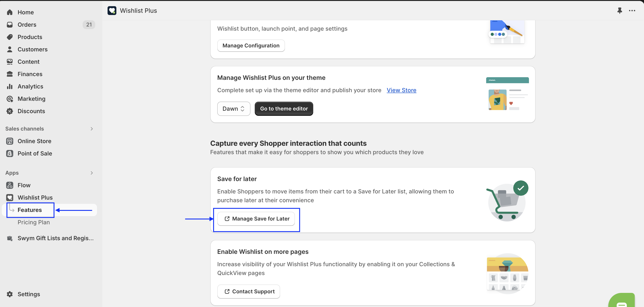644x307 pixels.
Task: Click the Wishlist Plus heart logo icon
Action: 112,11
